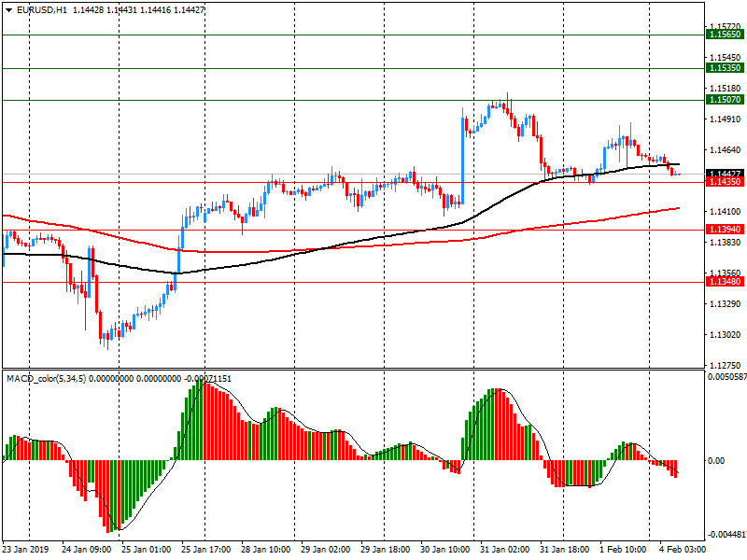Click the MACD_color(5,34,5) indicator label
747x560 pixels.
46,379
